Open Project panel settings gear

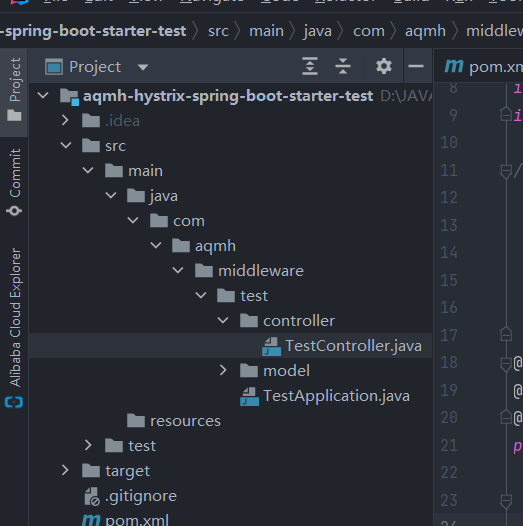click(x=384, y=66)
